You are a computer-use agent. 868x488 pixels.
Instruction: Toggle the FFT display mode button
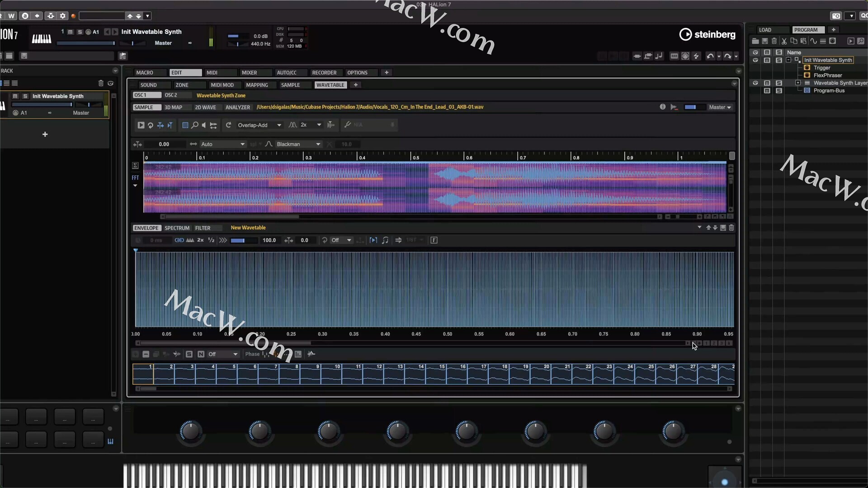(x=135, y=178)
